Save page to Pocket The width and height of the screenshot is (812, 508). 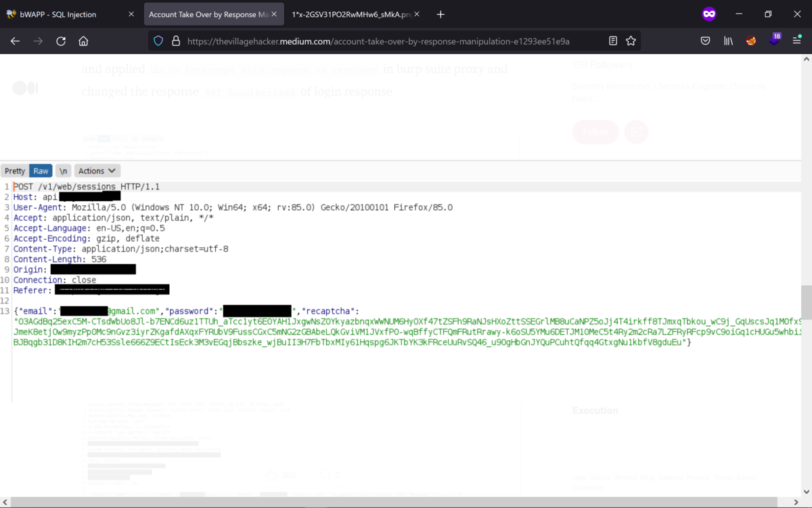[x=705, y=41]
